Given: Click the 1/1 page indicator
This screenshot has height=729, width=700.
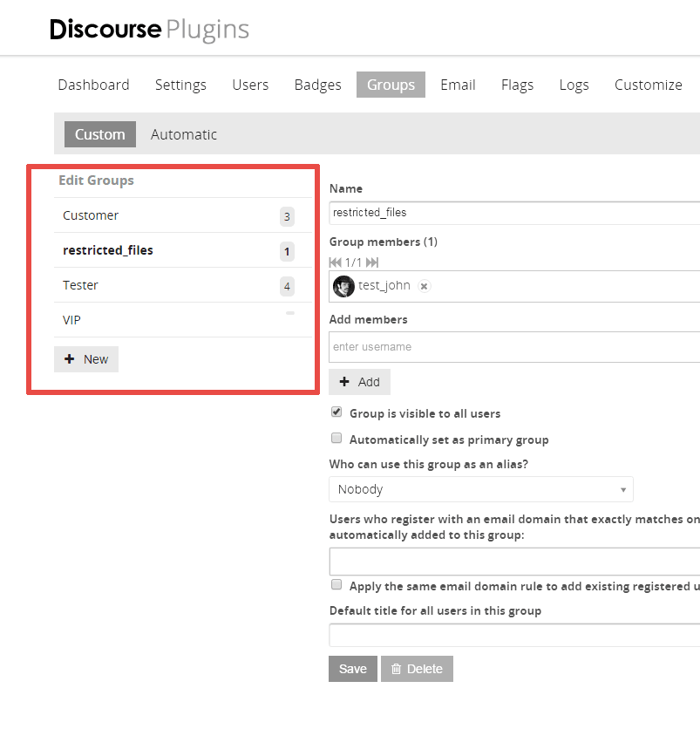Looking at the screenshot, I should pyautogui.click(x=353, y=262).
